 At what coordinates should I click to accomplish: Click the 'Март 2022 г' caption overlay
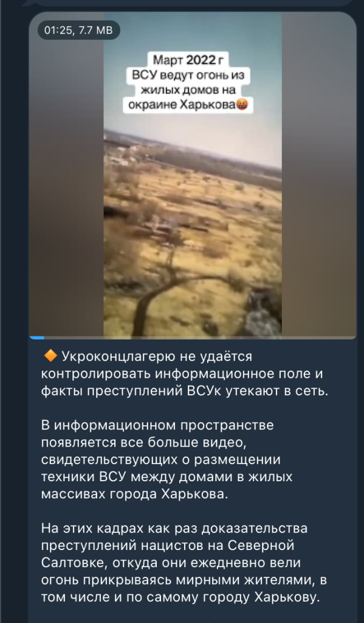pos(188,60)
